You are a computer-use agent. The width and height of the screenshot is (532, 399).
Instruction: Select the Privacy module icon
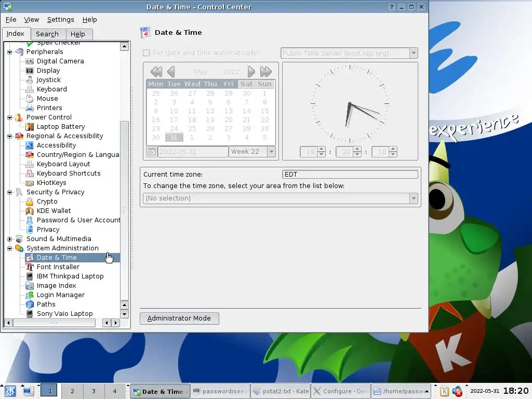pos(30,230)
